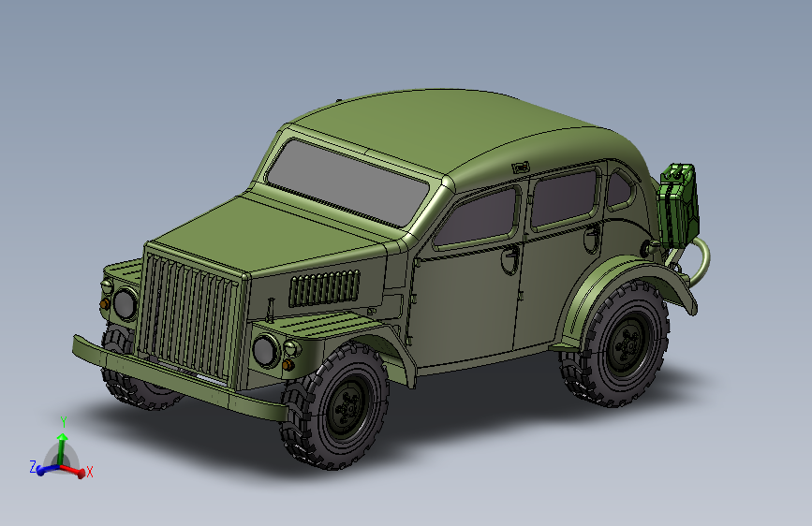812x526 pixels.
Task: Select the rear door window glass
Action: (564, 197)
